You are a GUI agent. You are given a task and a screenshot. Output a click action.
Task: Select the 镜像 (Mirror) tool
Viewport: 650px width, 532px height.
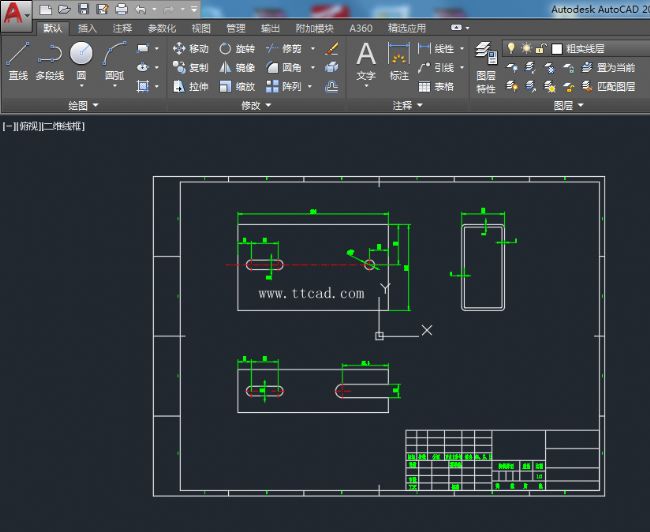tap(237, 67)
